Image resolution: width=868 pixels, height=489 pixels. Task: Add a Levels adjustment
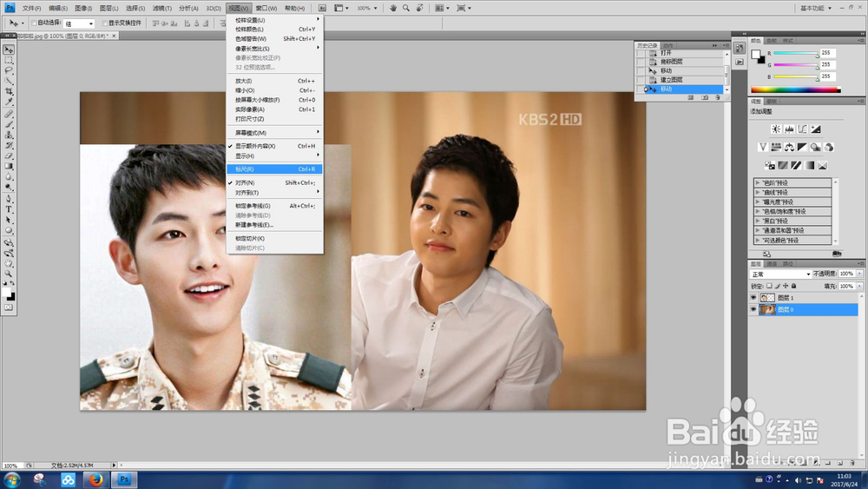tap(789, 129)
